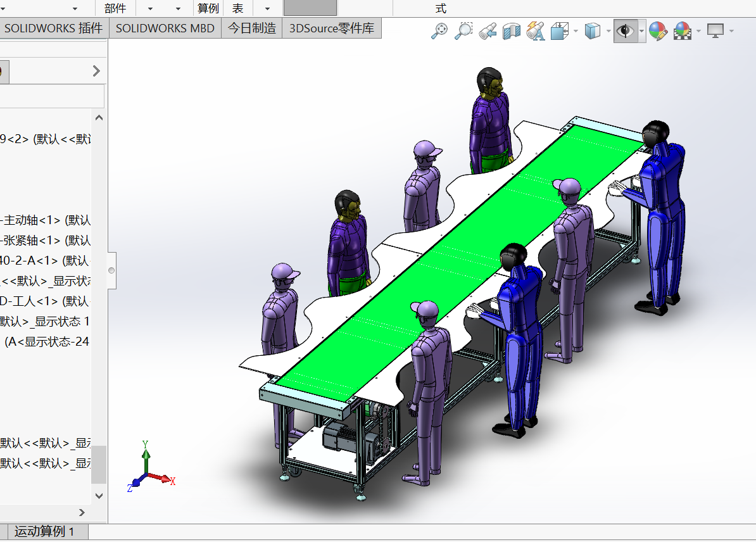Click the 表 ribbon button
The width and height of the screenshot is (756, 542).
[x=237, y=8]
